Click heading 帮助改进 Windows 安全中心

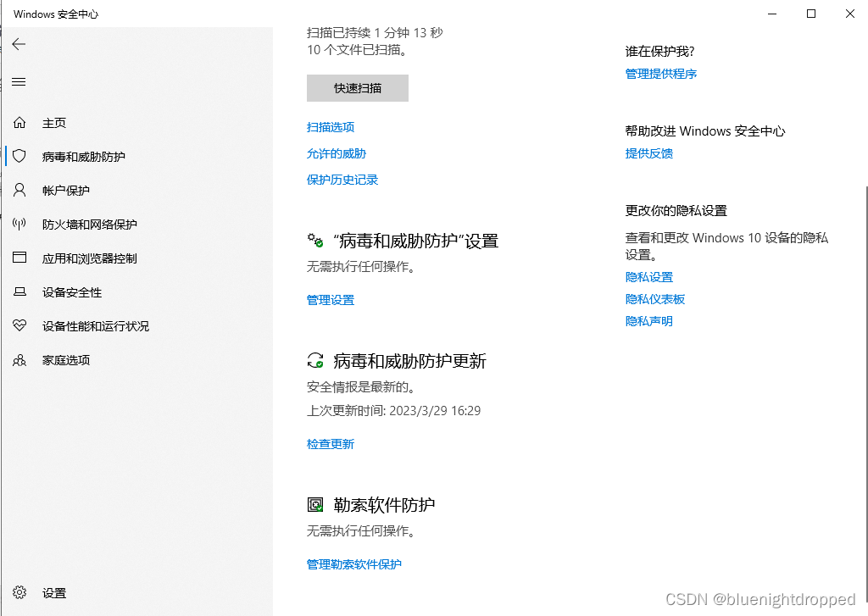[x=705, y=131]
